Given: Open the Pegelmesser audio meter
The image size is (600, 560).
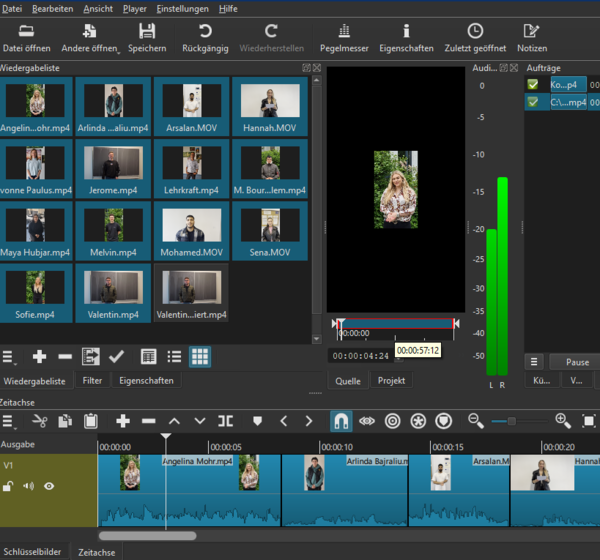Looking at the screenshot, I should click(x=343, y=38).
